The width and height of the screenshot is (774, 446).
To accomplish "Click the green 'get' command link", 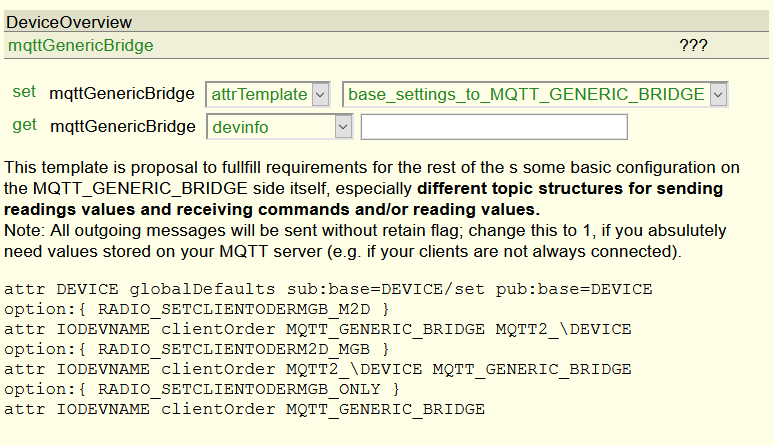I will coord(25,125).
